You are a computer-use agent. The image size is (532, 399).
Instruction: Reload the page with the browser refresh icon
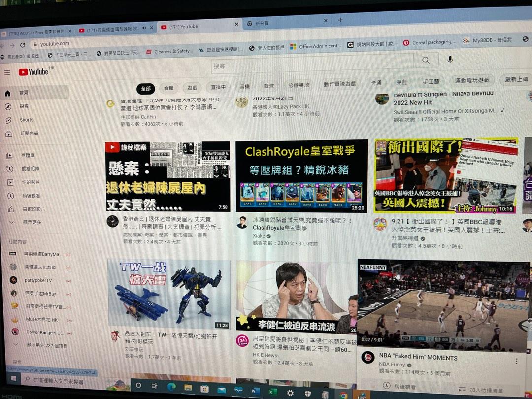pos(22,45)
